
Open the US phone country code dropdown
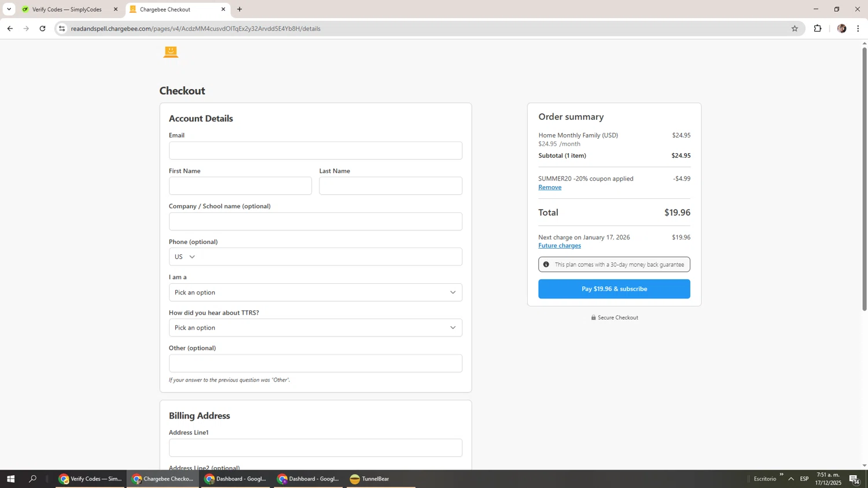[x=185, y=257]
